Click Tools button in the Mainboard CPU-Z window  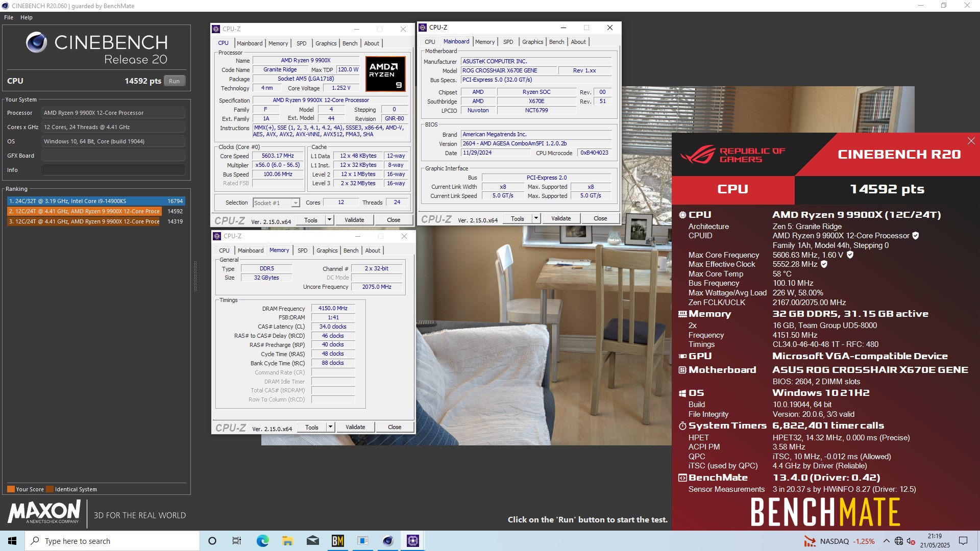pyautogui.click(x=518, y=218)
